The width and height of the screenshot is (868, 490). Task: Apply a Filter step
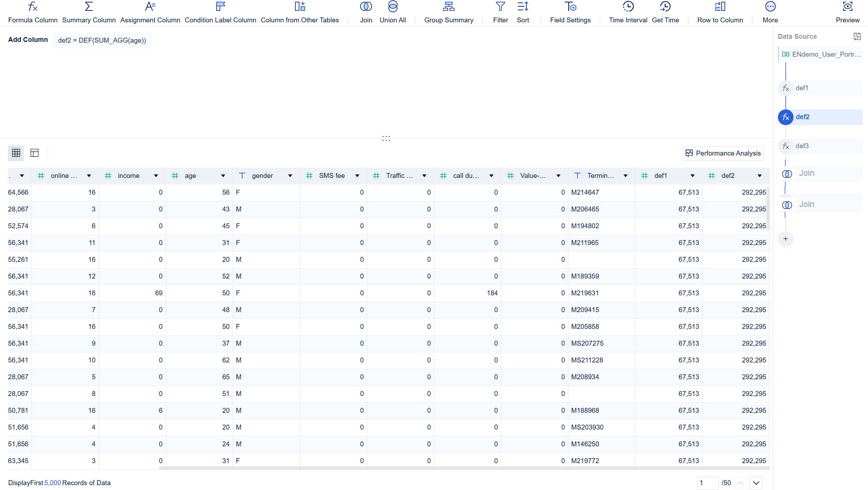pos(500,13)
